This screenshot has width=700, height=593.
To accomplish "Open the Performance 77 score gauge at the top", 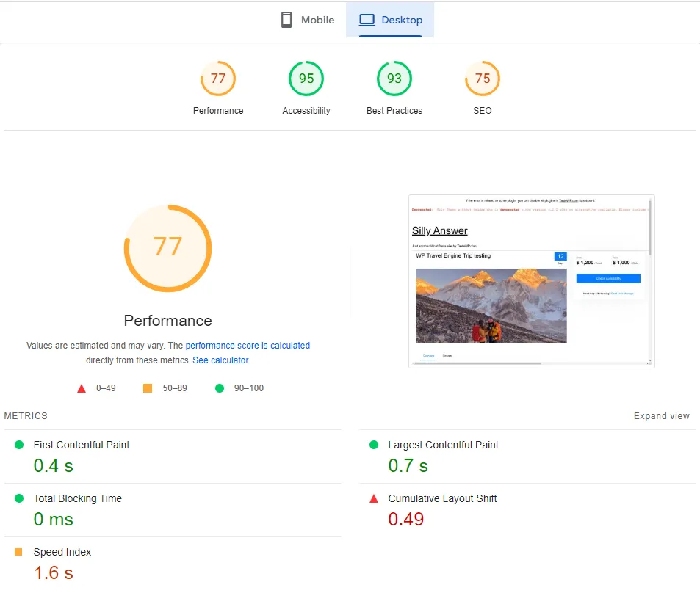I will coord(218,79).
